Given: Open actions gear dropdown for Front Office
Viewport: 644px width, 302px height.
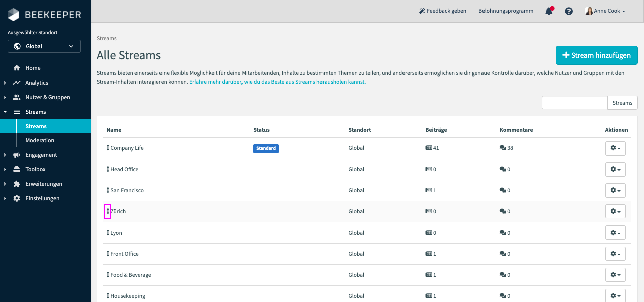Looking at the screenshot, I should click(x=615, y=254).
